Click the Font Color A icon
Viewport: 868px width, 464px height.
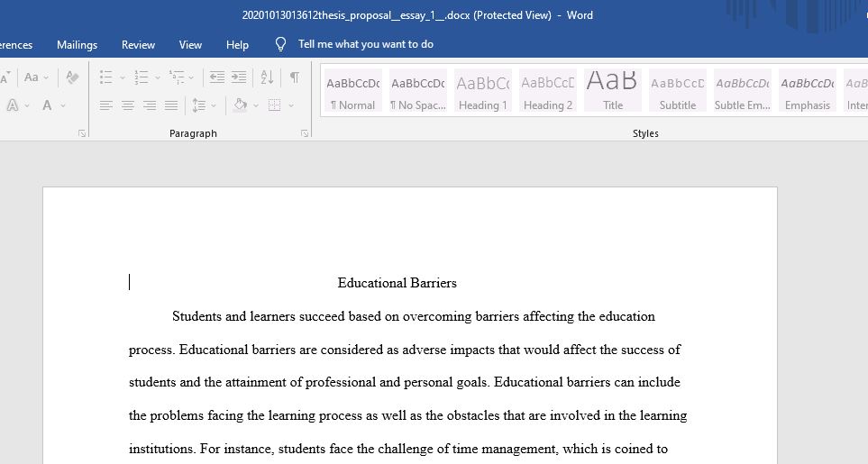click(47, 105)
